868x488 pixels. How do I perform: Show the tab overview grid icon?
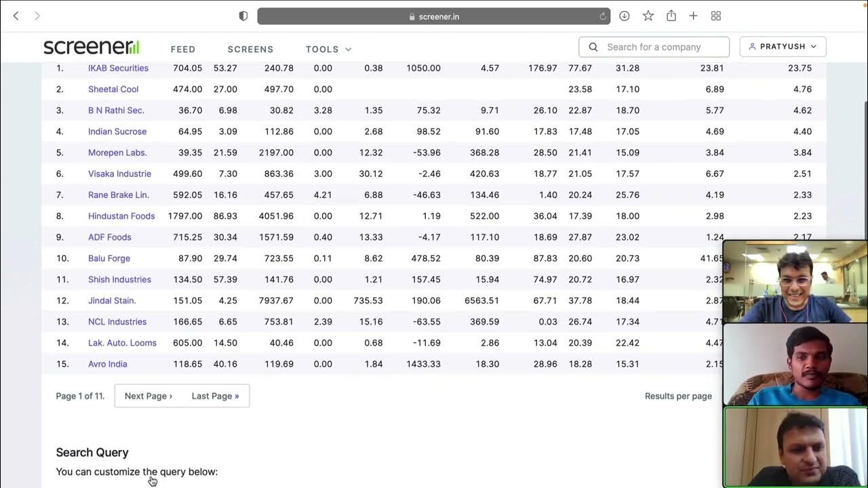pyautogui.click(x=715, y=16)
